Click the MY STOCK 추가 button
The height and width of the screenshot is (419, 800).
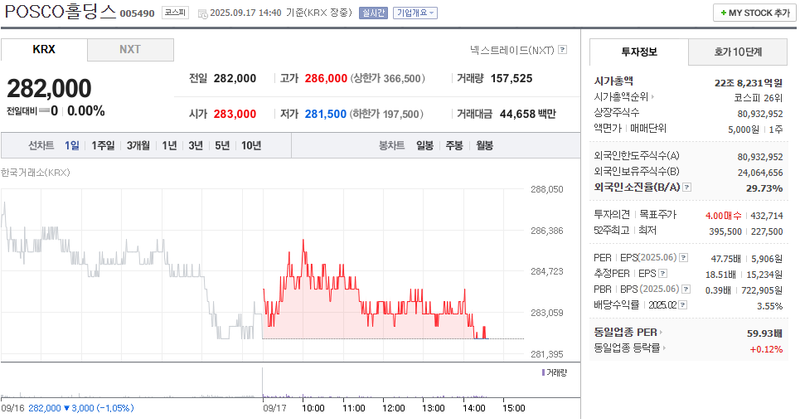pyautogui.click(x=755, y=13)
